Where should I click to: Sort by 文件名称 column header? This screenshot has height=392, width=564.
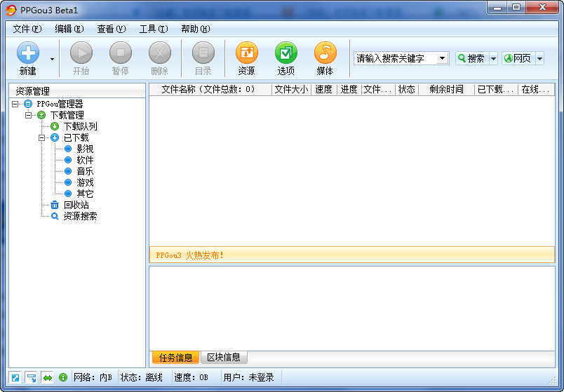click(210, 90)
